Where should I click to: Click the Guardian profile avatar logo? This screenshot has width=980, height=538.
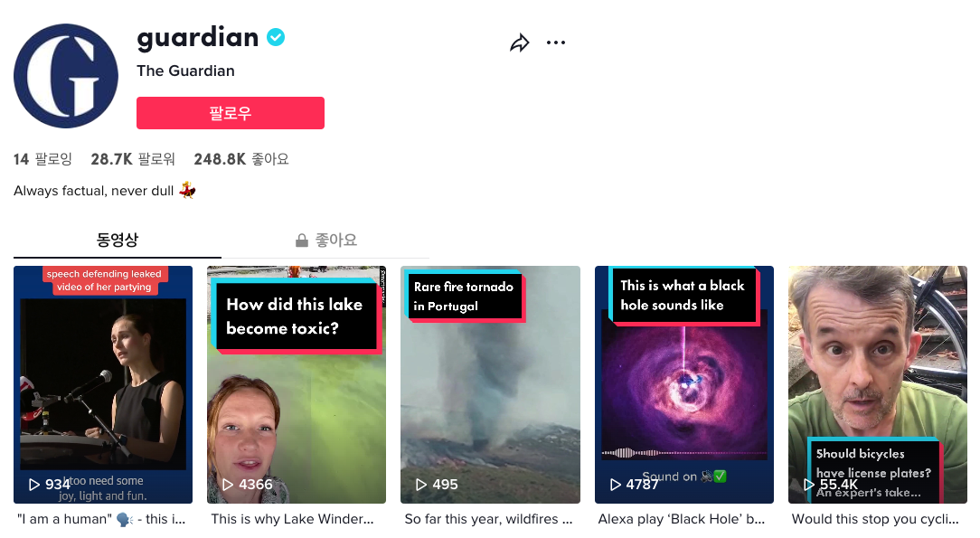pyautogui.click(x=66, y=76)
